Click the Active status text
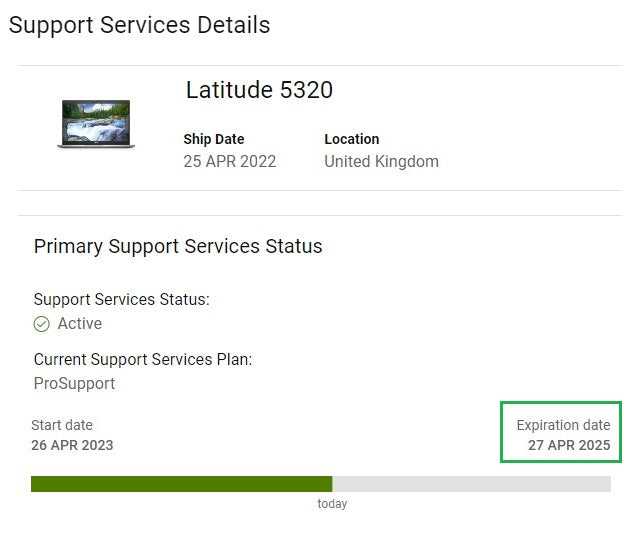The height and width of the screenshot is (541, 629). click(80, 324)
